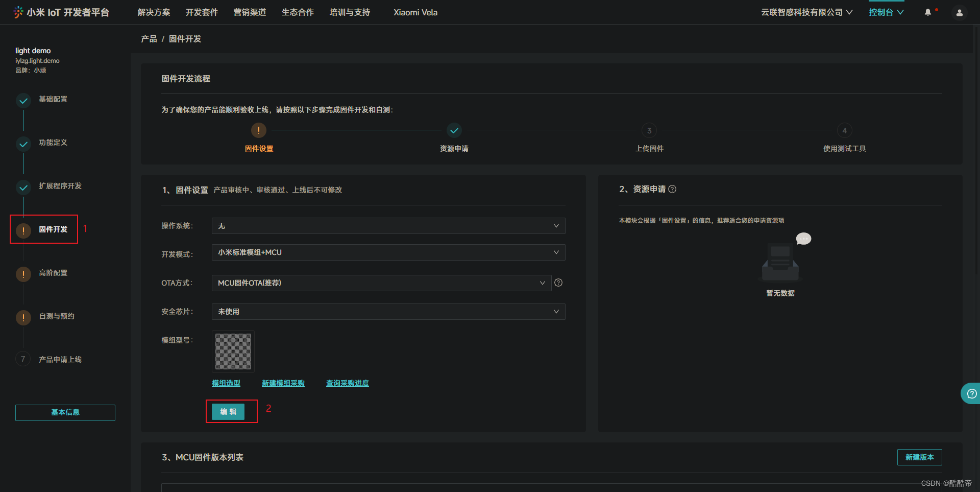
Task: Click the 固件设置 warning icon in the flow
Action: pyautogui.click(x=259, y=130)
